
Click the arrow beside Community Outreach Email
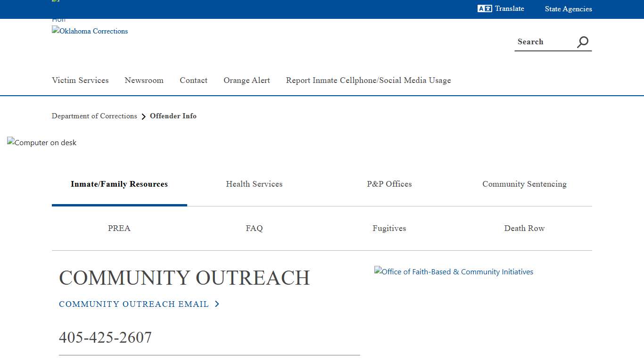[217, 304]
